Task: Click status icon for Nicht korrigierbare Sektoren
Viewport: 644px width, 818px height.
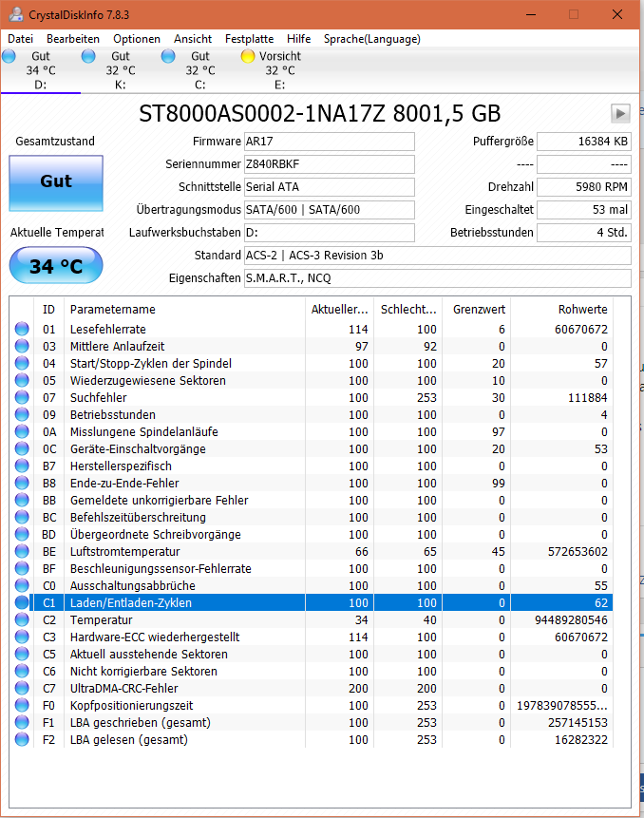Action: pyautogui.click(x=22, y=672)
